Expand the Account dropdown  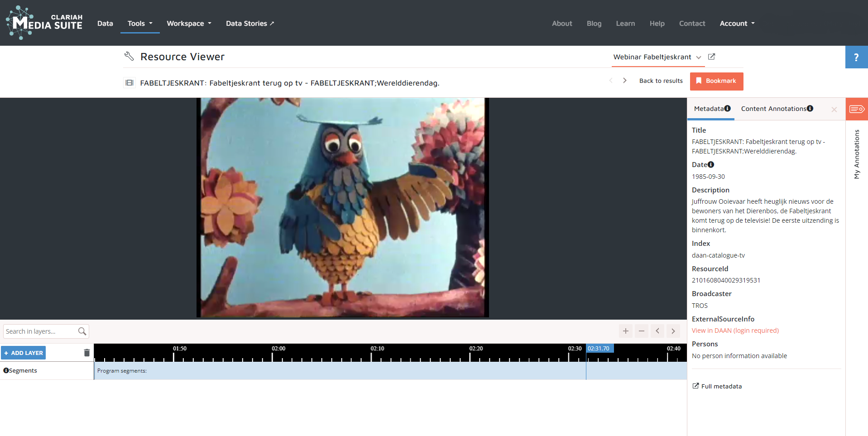click(737, 24)
